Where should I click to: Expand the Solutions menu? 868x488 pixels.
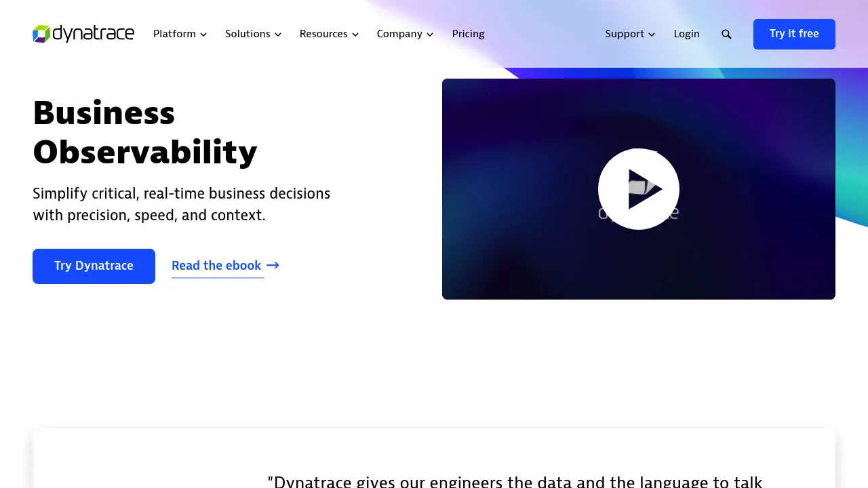[x=253, y=34]
